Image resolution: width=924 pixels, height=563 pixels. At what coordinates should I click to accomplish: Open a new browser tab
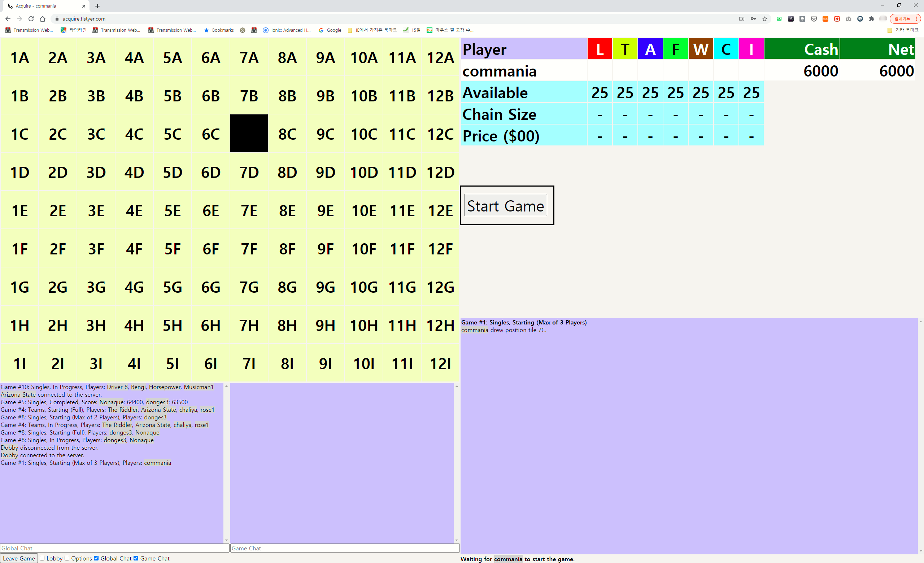point(97,6)
